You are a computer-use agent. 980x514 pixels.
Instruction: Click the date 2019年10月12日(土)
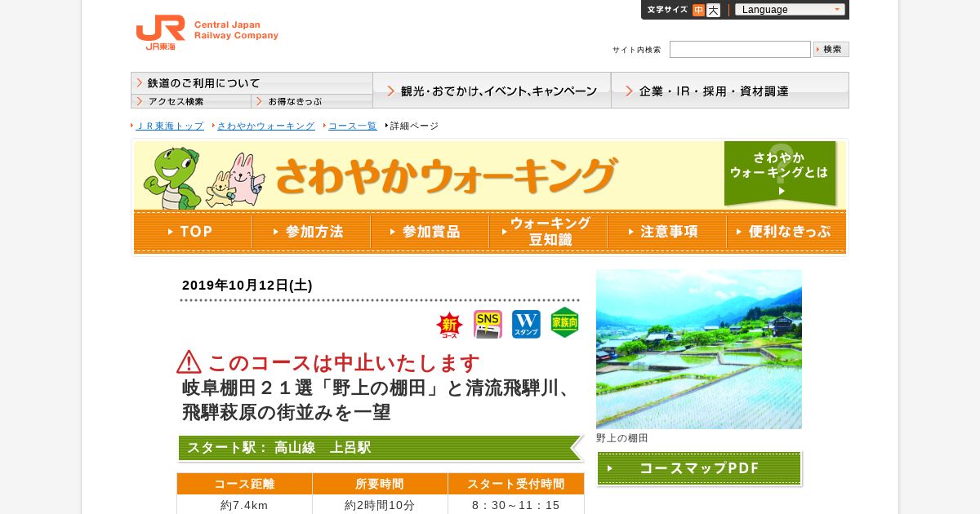click(x=247, y=285)
